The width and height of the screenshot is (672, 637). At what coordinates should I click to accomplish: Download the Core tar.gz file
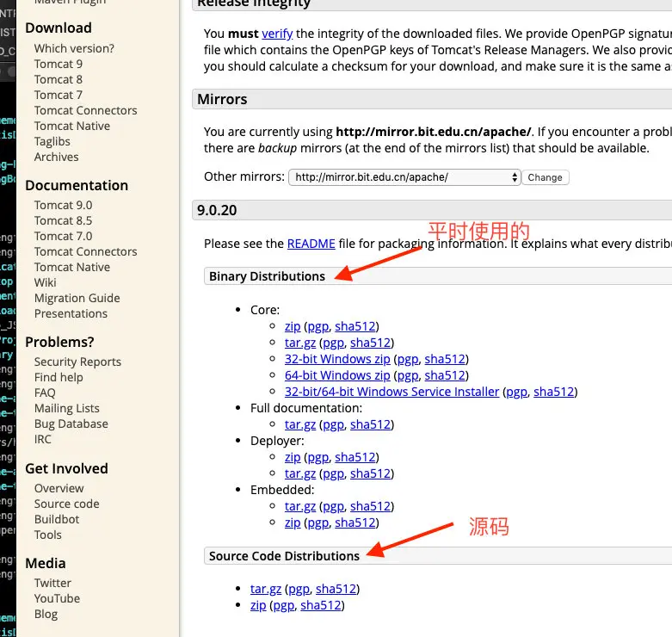tap(300, 343)
